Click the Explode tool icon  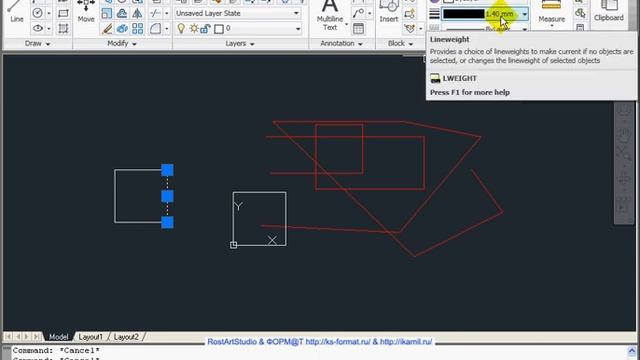coord(122,29)
